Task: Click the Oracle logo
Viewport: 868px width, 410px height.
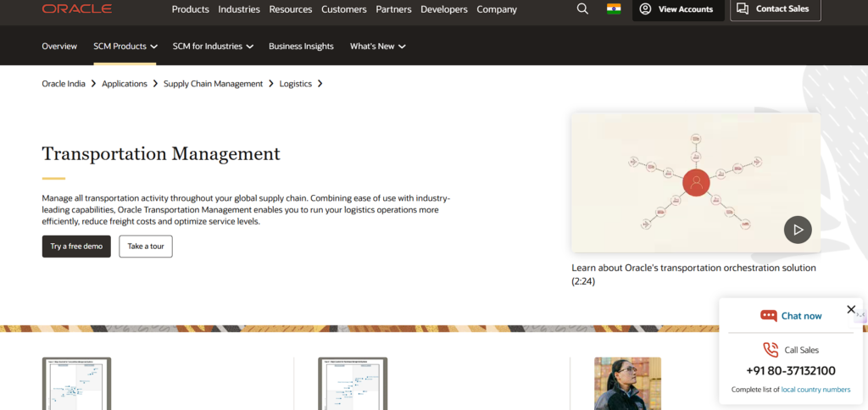Action: pos(76,9)
